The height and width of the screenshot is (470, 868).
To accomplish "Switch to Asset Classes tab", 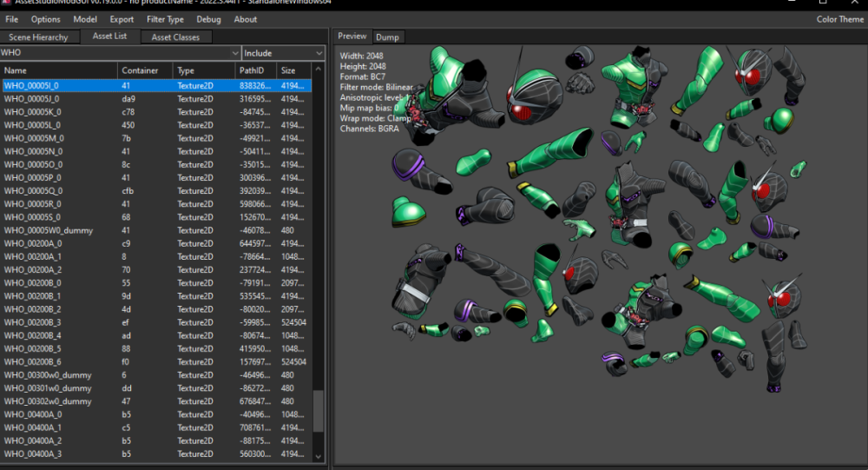I will click(175, 37).
